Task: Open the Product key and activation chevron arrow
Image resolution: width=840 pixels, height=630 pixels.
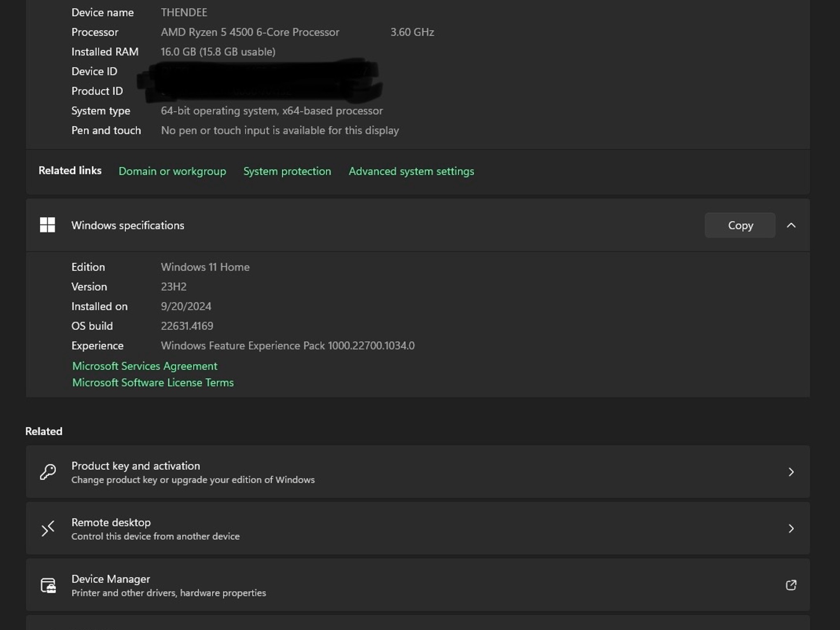Action: (791, 472)
